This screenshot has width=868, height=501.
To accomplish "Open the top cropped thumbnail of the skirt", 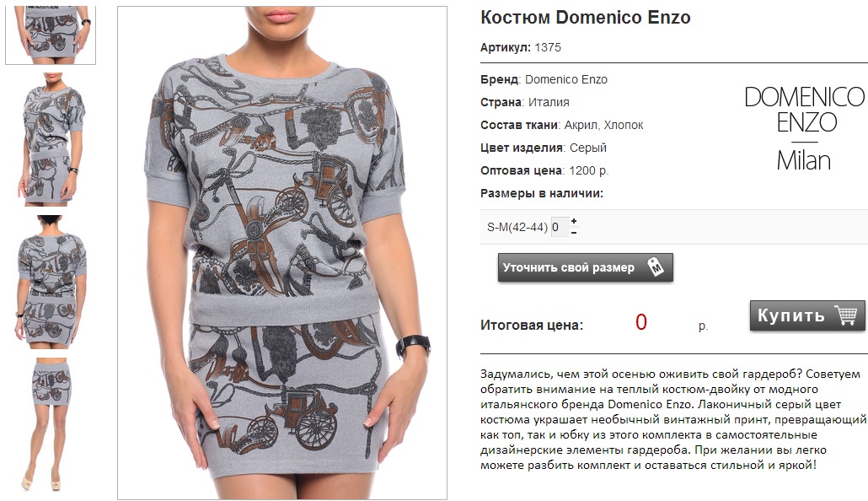I will (x=51, y=35).
